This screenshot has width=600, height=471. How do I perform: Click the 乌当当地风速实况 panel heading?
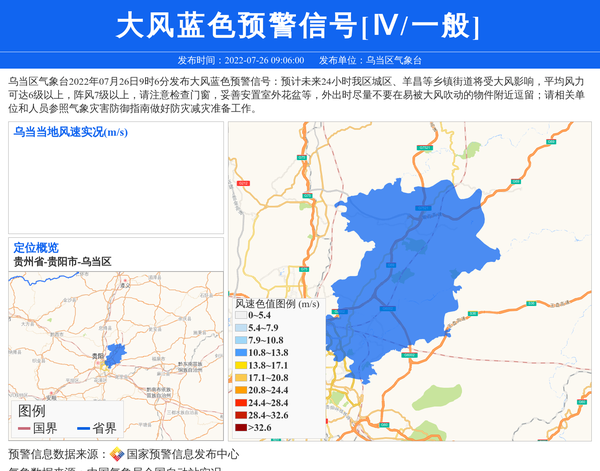click(x=70, y=131)
